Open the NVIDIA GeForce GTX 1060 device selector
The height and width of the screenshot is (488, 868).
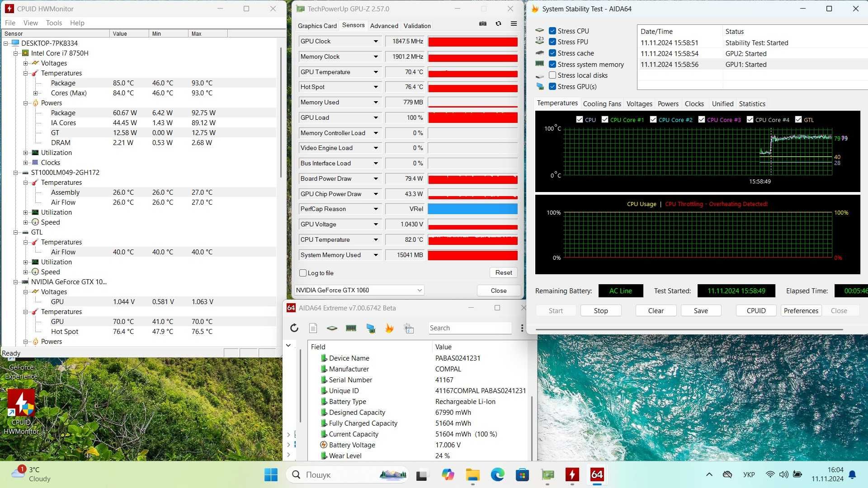coord(359,290)
